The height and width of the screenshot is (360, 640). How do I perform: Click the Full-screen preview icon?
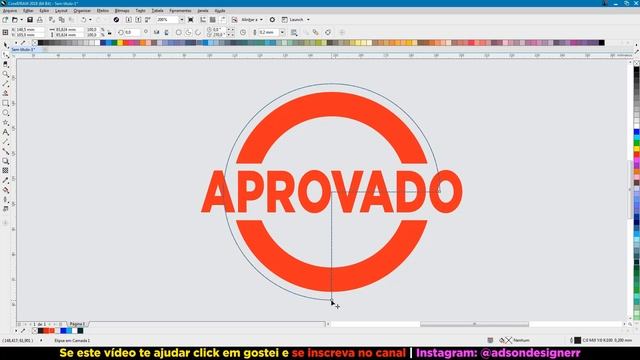click(x=191, y=20)
